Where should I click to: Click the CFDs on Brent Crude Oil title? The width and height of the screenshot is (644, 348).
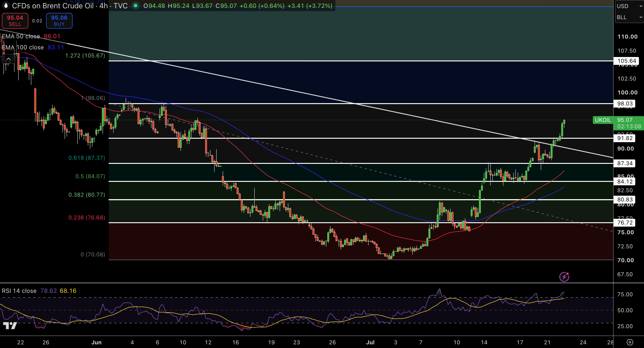tap(53, 6)
